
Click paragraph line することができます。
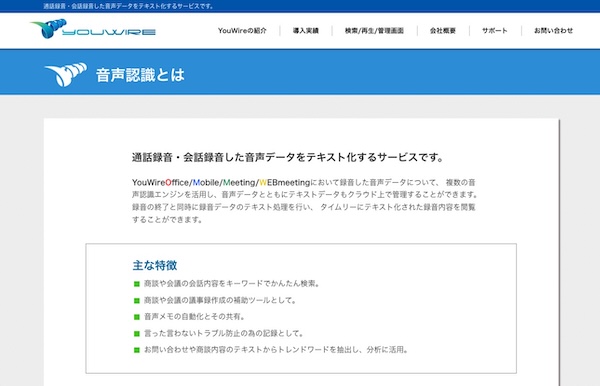coord(167,220)
